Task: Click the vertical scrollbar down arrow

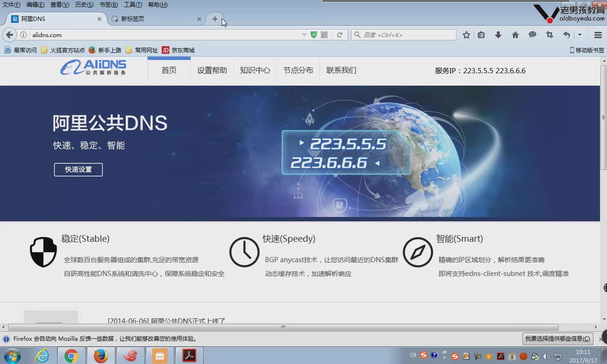Action: (x=604, y=319)
